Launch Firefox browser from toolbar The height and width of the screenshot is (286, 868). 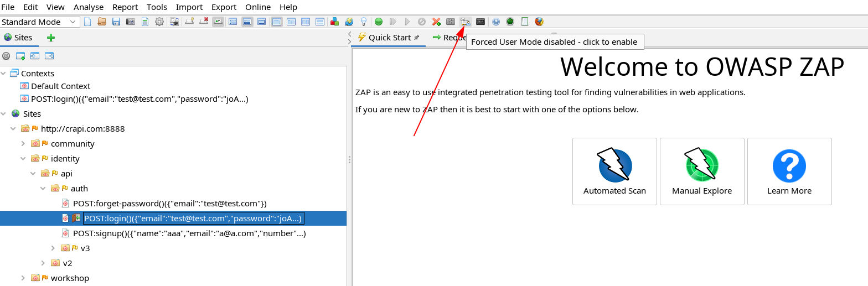click(x=539, y=22)
